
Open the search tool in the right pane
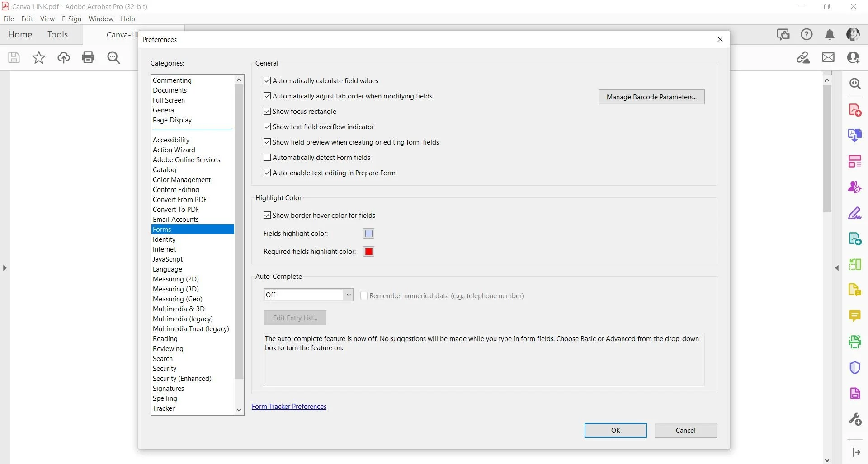tap(855, 84)
